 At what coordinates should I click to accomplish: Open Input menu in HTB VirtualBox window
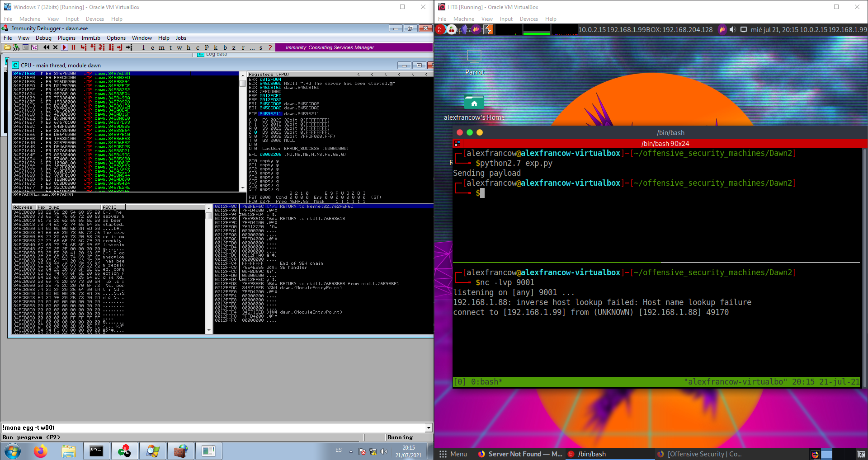point(506,19)
